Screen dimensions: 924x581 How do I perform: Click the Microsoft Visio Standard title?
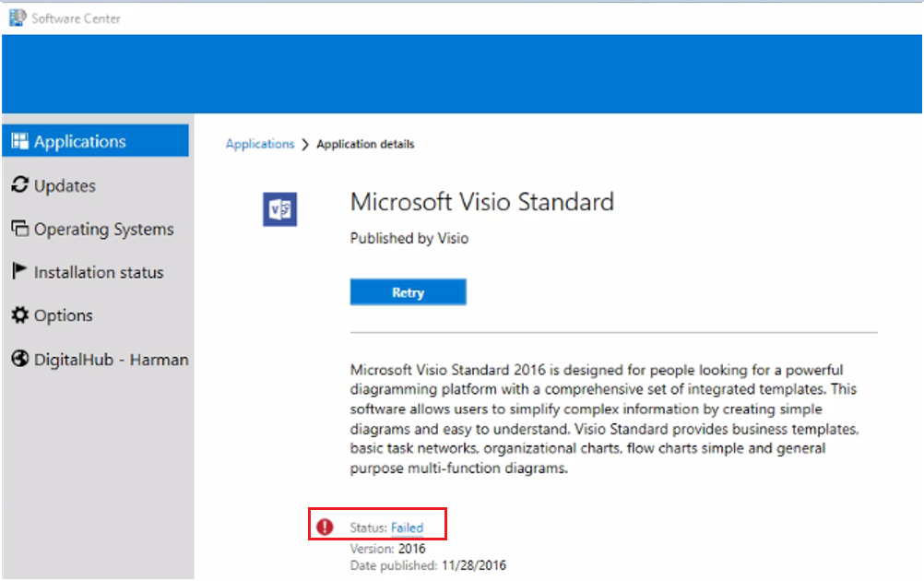click(482, 202)
